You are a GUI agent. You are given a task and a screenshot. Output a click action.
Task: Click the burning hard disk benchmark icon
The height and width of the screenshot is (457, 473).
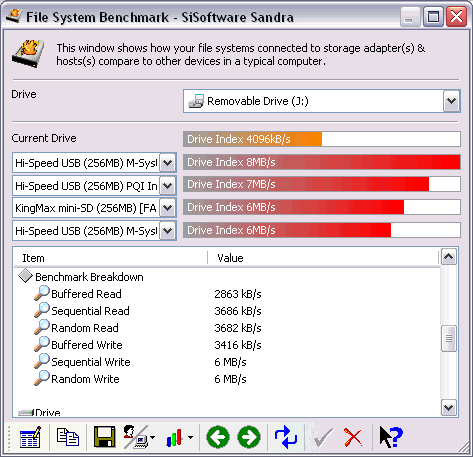click(29, 53)
